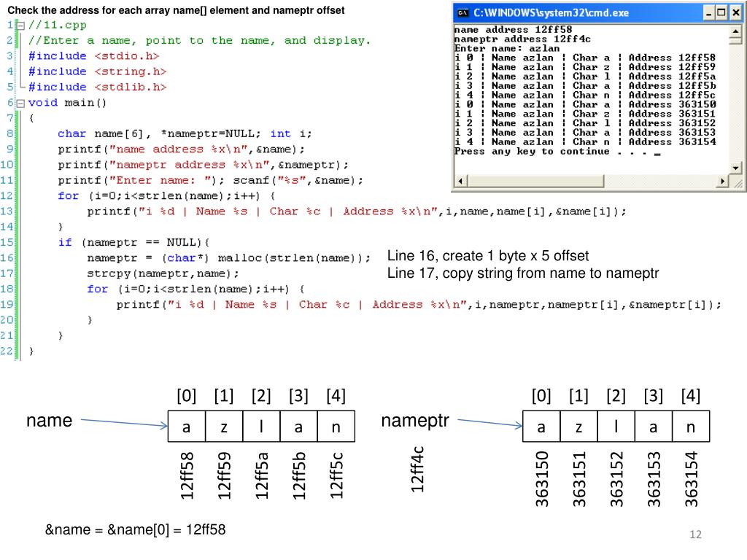
Task: Click the rotated 12ff5b label under name array
Action: tap(298, 475)
